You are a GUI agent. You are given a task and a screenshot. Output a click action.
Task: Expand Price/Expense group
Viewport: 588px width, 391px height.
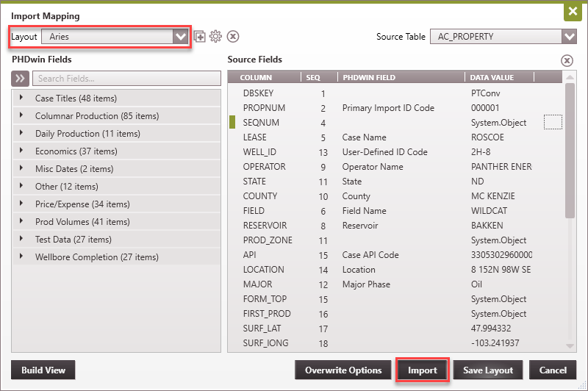[21, 204]
